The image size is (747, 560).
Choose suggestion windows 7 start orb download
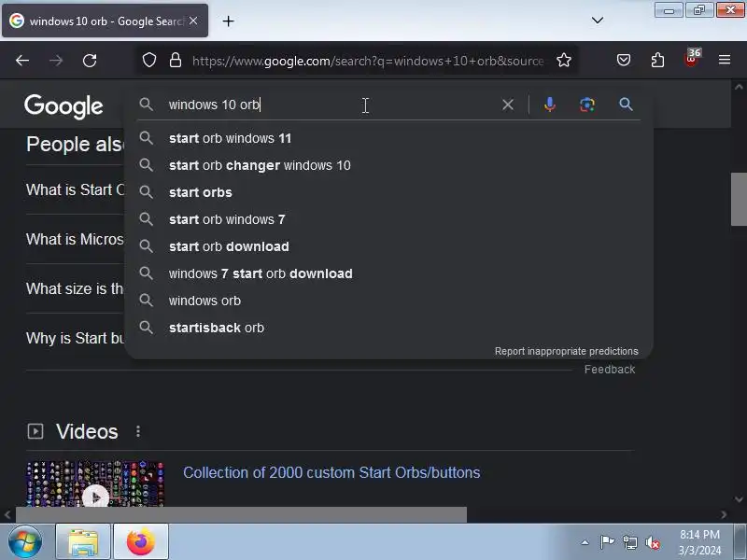click(388, 273)
